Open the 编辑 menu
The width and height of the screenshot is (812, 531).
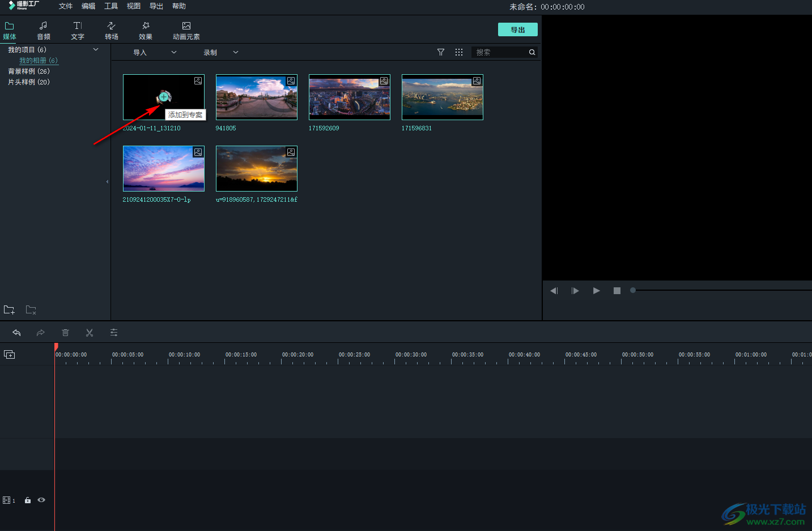(x=88, y=6)
